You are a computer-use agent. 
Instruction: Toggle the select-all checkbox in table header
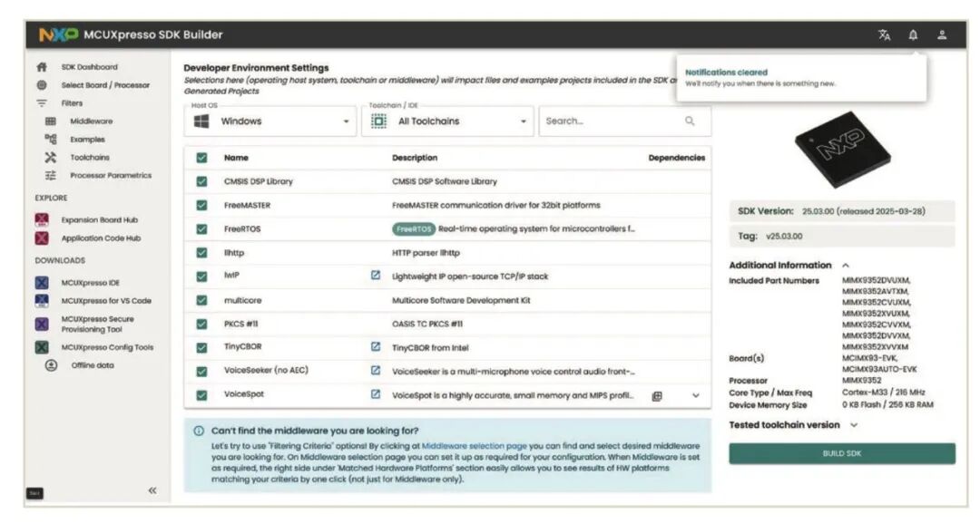(201, 158)
